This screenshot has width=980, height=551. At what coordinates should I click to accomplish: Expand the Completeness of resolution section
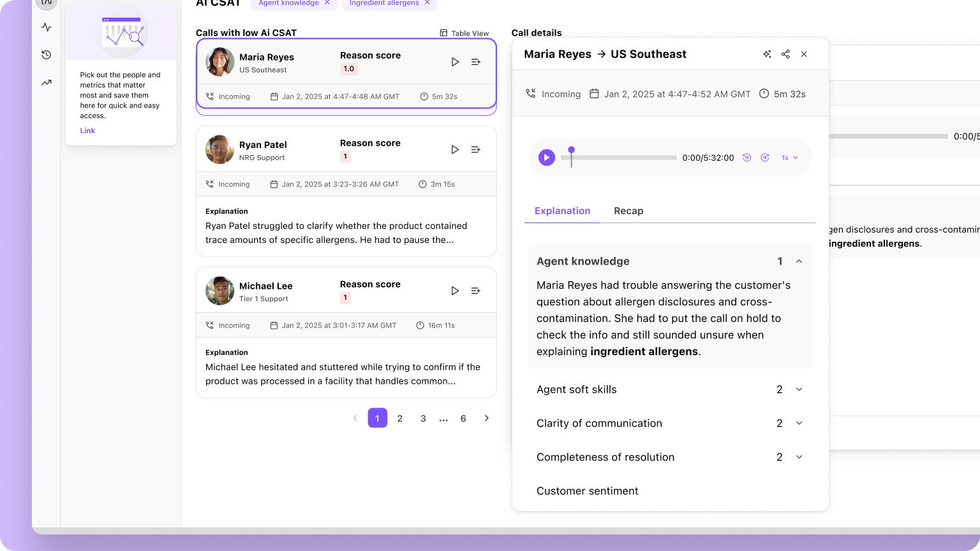[x=799, y=457]
